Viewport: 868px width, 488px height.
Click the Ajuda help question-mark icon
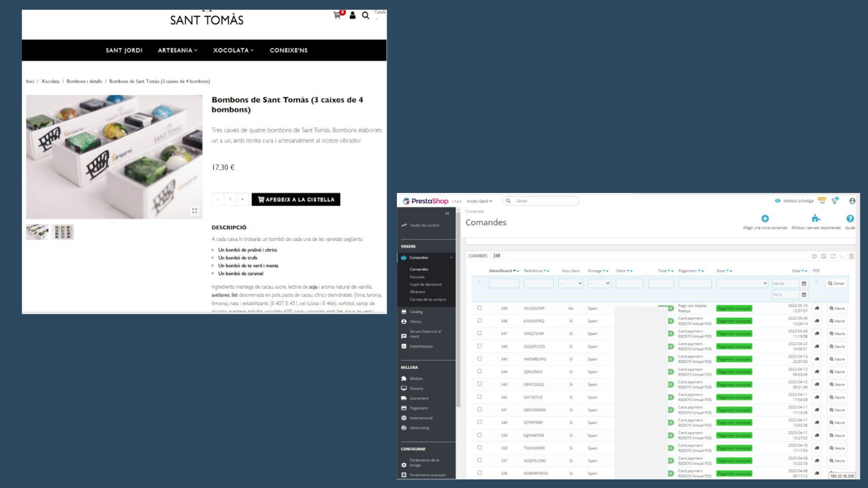pos(850,219)
